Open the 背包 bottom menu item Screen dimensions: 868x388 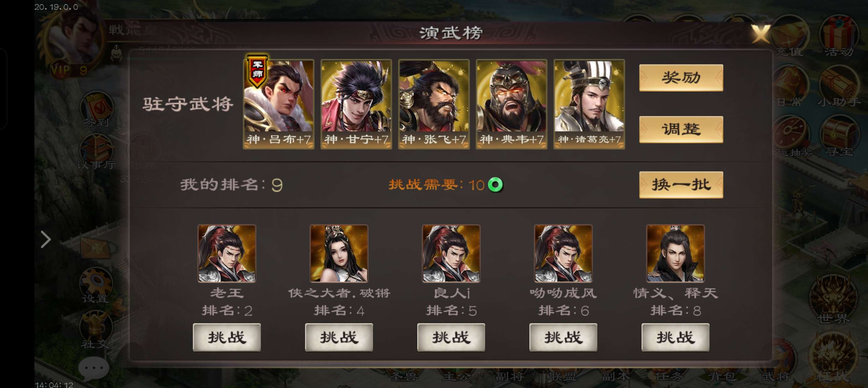(722, 376)
